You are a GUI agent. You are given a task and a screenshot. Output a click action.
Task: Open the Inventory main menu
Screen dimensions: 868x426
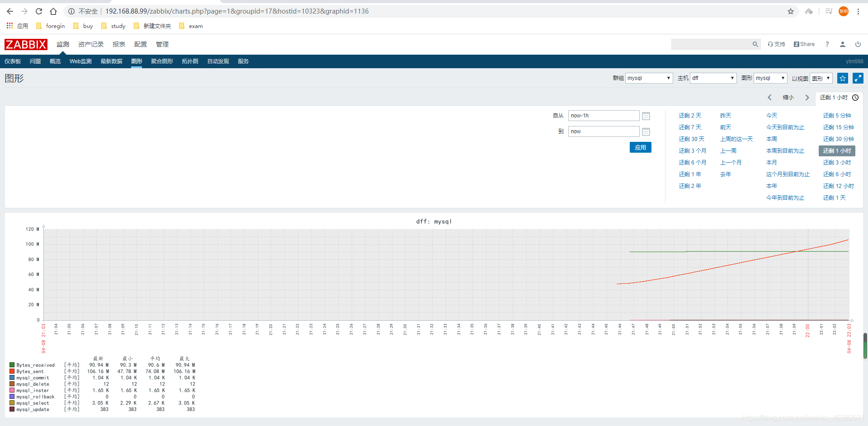pos(91,44)
